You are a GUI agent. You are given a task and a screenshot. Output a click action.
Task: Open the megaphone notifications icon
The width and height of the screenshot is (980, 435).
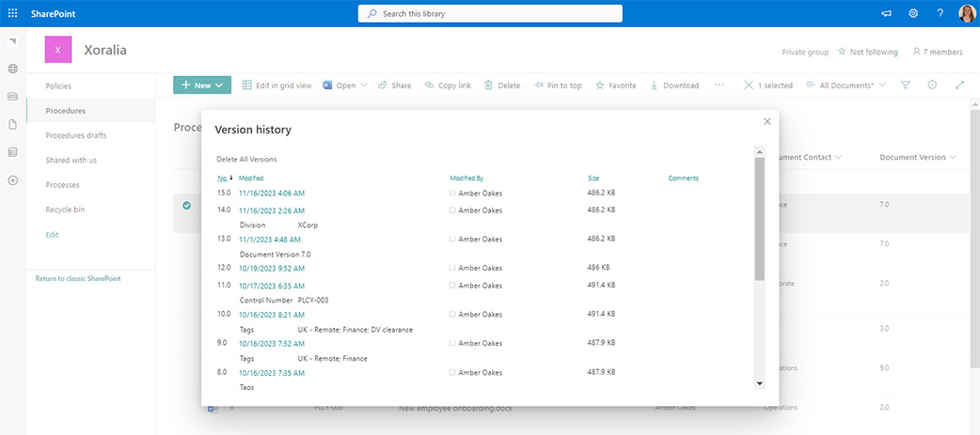pos(886,14)
